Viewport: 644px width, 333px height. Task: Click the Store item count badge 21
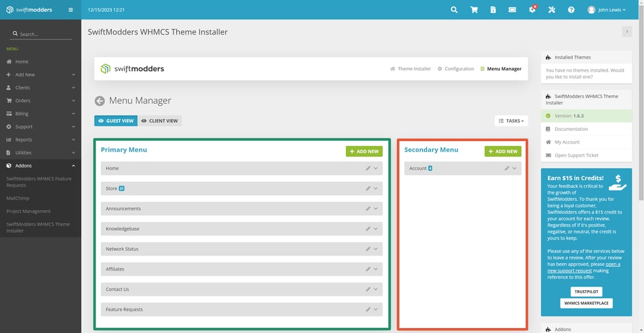tap(121, 188)
